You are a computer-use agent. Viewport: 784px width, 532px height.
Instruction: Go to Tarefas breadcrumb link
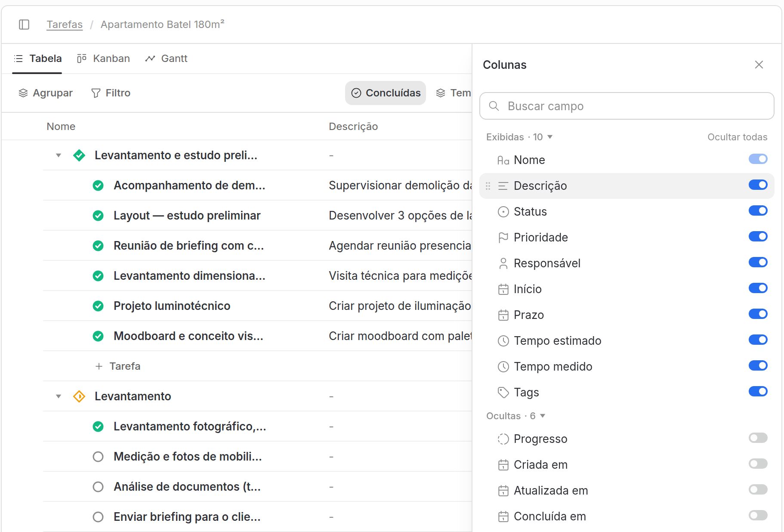click(x=65, y=25)
